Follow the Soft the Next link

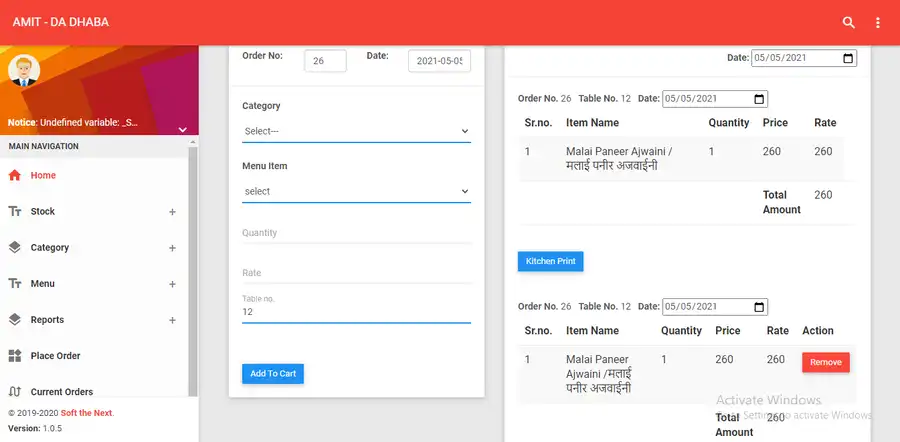[x=87, y=413]
